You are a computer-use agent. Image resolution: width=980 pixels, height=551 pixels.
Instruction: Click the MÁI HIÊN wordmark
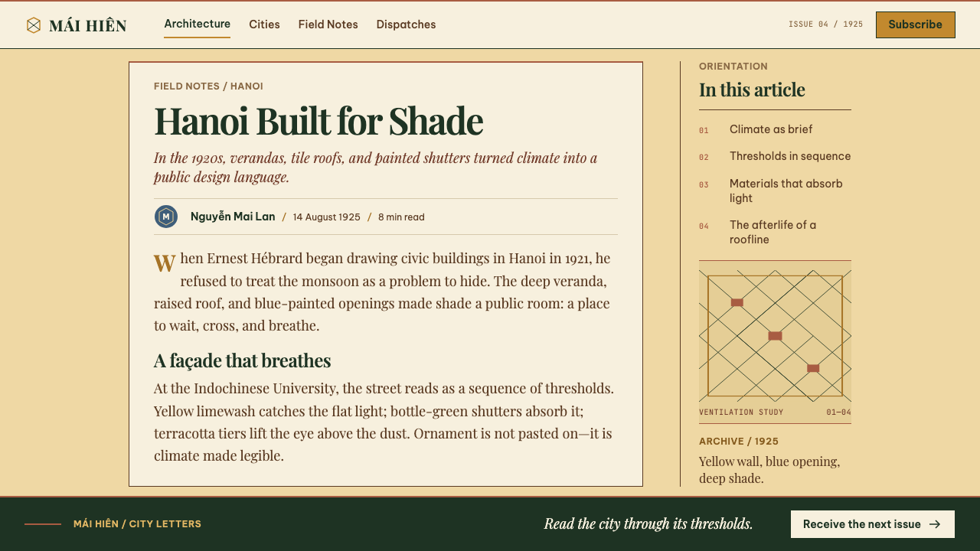click(88, 25)
